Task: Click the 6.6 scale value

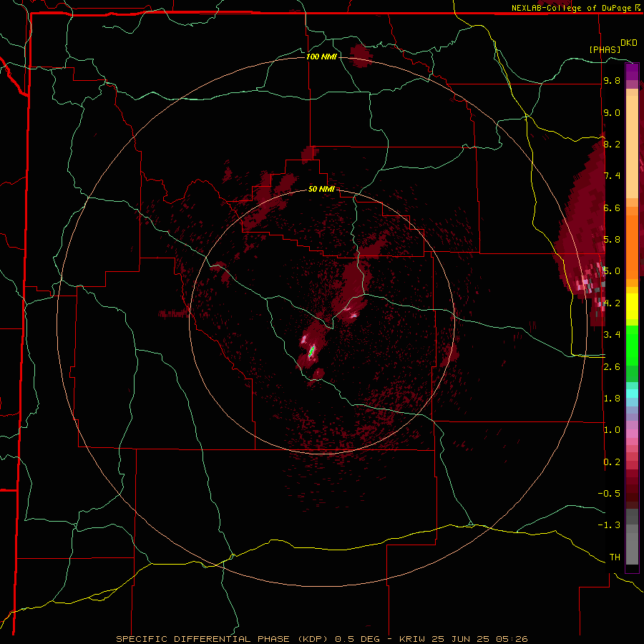Action: 612,208
